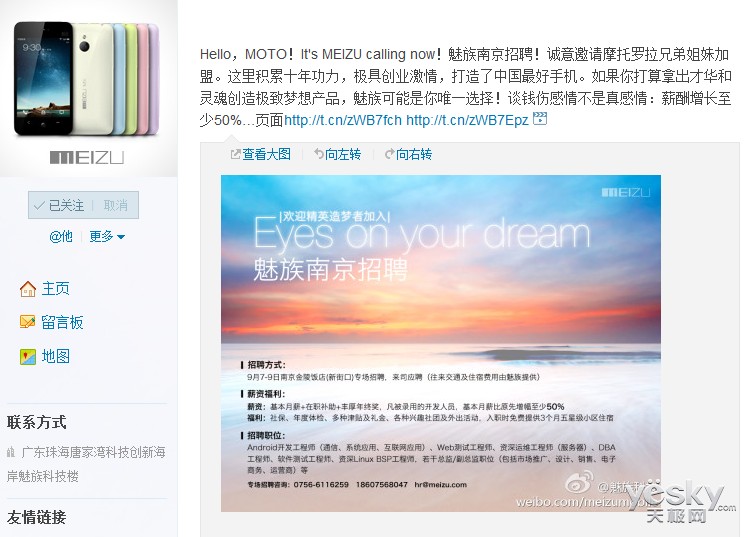Image resolution: width=747 pixels, height=537 pixels.
Task: Click the arrow next to 更多
Action: point(121,237)
